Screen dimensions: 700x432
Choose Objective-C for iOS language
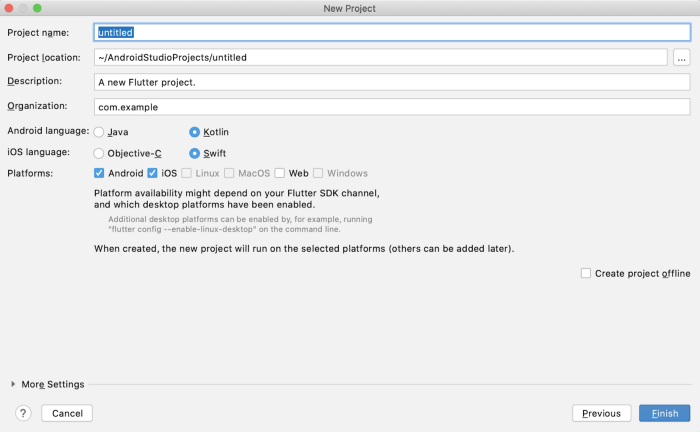pyautogui.click(x=99, y=153)
